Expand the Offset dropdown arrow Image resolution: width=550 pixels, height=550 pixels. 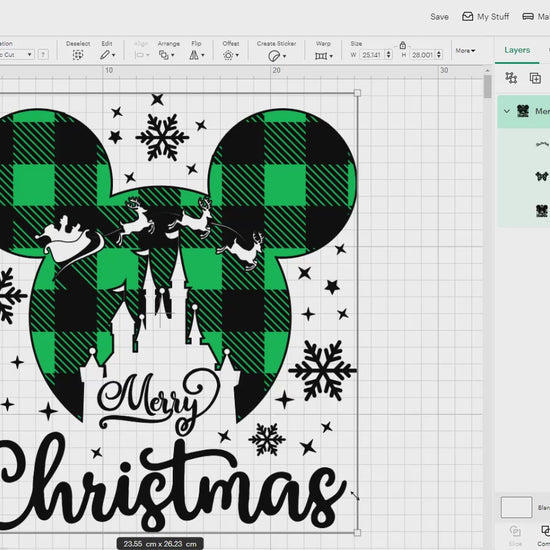point(237,55)
